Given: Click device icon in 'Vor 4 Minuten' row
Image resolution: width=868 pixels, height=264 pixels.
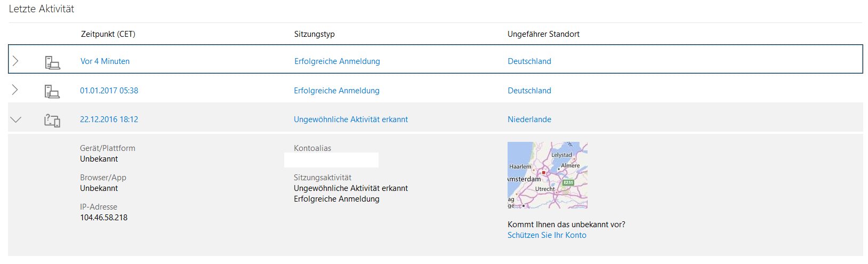Looking at the screenshot, I should click(x=52, y=62).
